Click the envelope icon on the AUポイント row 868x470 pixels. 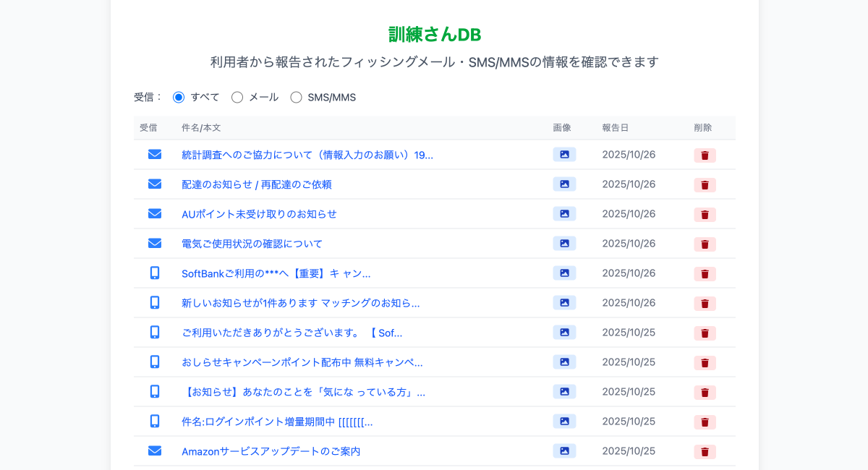click(x=154, y=213)
